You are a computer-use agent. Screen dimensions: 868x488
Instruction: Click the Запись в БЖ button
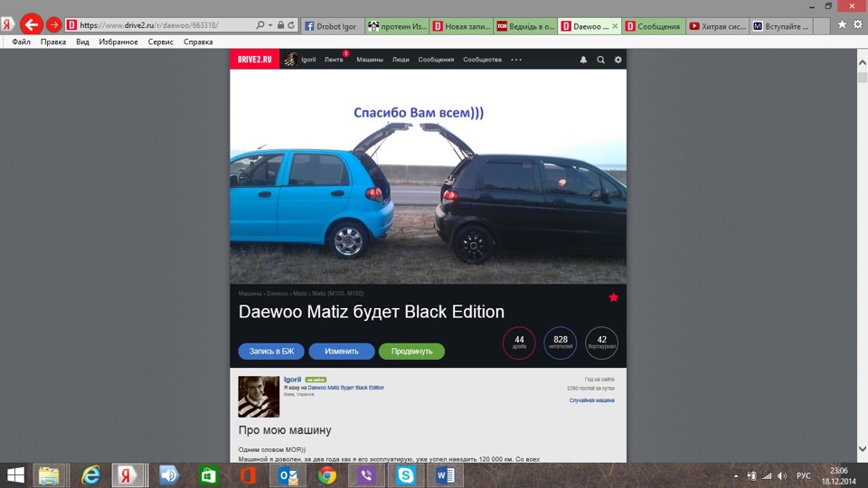(x=272, y=352)
